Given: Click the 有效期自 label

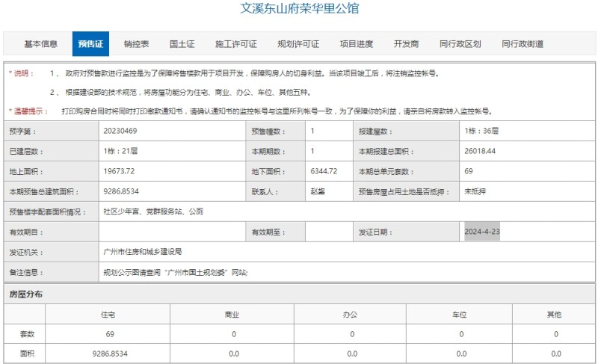Looking at the screenshot, I should point(26,232).
